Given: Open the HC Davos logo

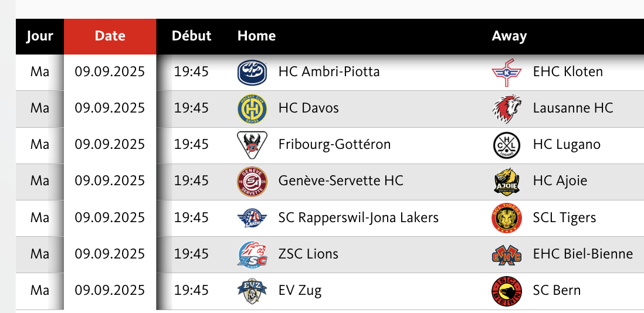Looking at the screenshot, I should click(x=252, y=108).
